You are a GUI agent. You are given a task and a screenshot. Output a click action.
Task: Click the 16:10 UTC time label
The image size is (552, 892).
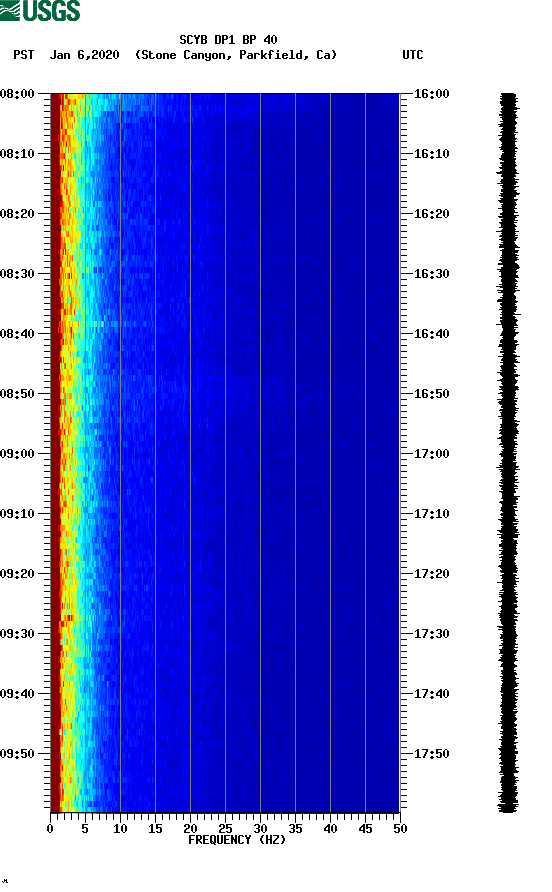click(431, 154)
